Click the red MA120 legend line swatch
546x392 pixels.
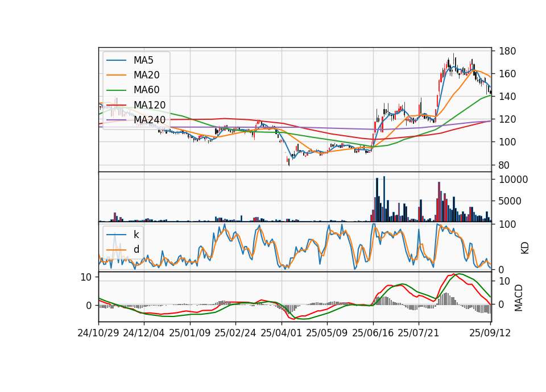(116, 105)
